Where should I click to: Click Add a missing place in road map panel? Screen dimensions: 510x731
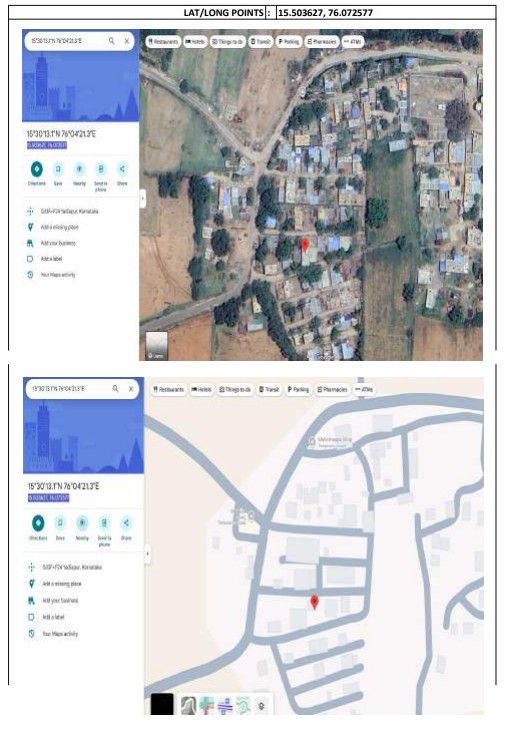point(55,584)
